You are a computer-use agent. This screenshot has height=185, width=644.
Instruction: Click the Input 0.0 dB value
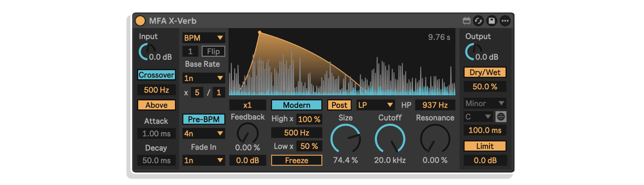pos(160,57)
